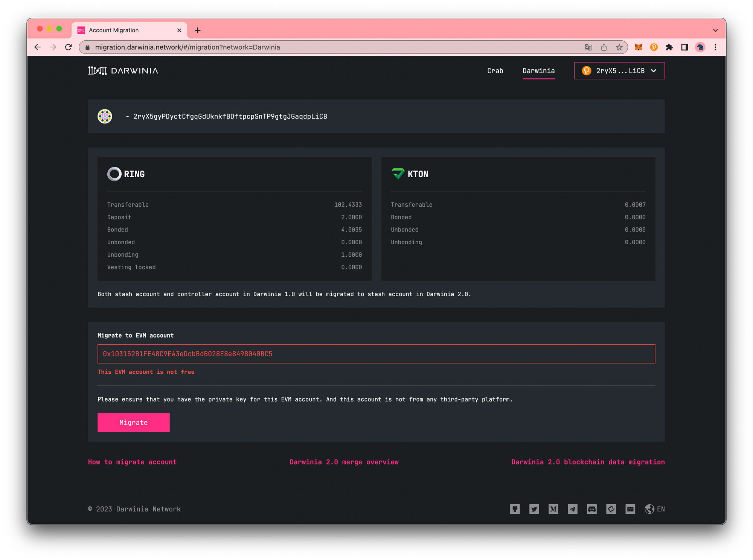Click the EVM account address input field

pyautogui.click(x=376, y=354)
